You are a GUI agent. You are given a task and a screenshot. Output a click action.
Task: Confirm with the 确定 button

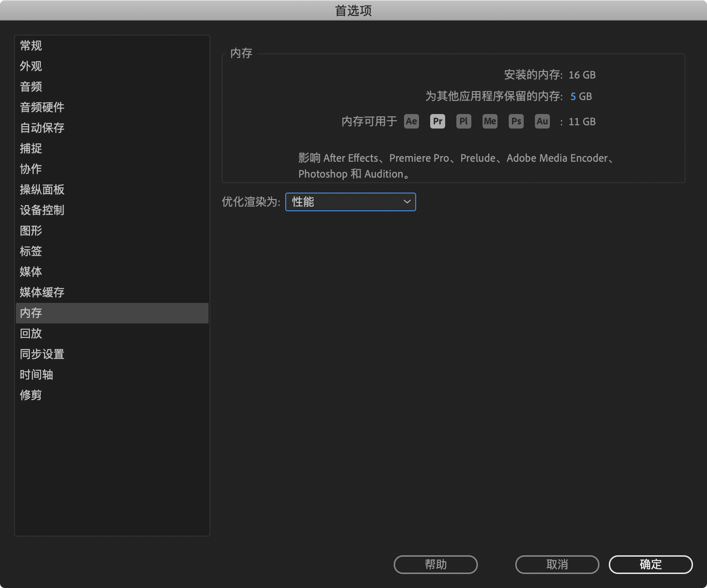coord(651,565)
